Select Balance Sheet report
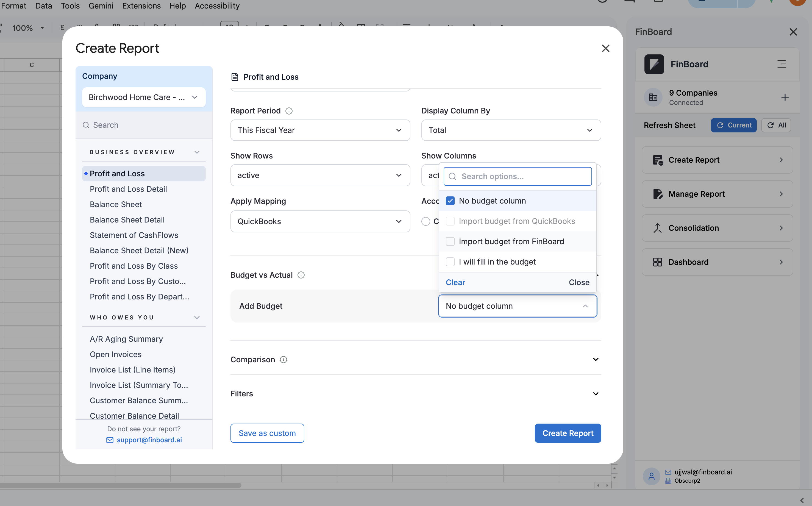This screenshot has width=812, height=506. tap(116, 204)
